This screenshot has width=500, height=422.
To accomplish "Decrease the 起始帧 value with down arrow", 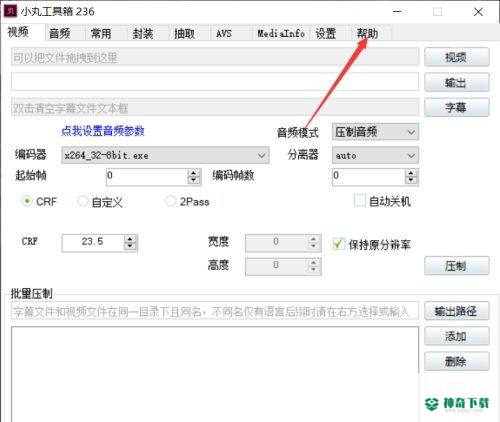I will pos(193,180).
